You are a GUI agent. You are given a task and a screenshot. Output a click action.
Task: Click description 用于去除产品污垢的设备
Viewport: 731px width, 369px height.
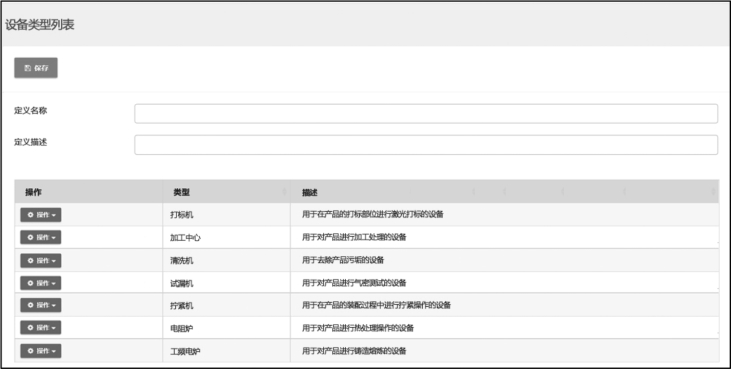(343, 260)
